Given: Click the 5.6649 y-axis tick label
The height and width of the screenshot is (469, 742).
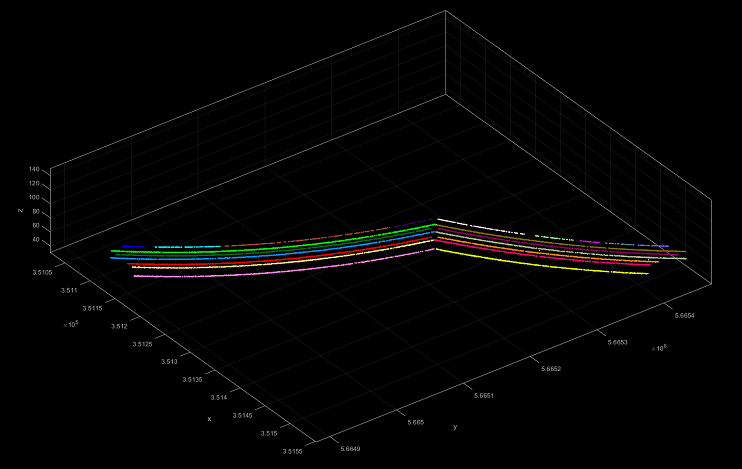Looking at the screenshot, I should pyautogui.click(x=354, y=448).
